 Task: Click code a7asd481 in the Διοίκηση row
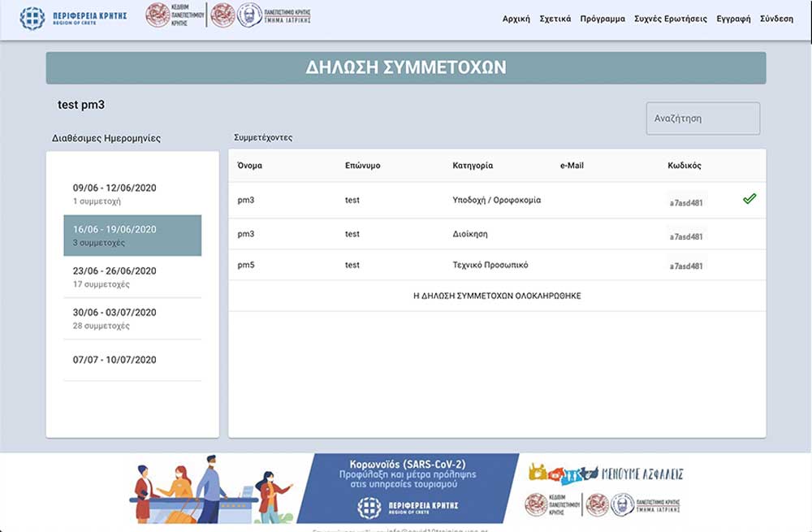coord(686,236)
